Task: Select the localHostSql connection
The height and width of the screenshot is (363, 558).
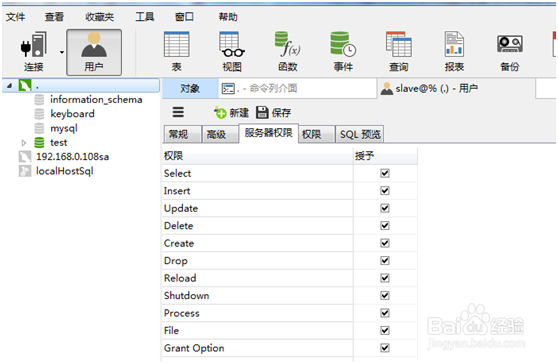Action: 64,171
